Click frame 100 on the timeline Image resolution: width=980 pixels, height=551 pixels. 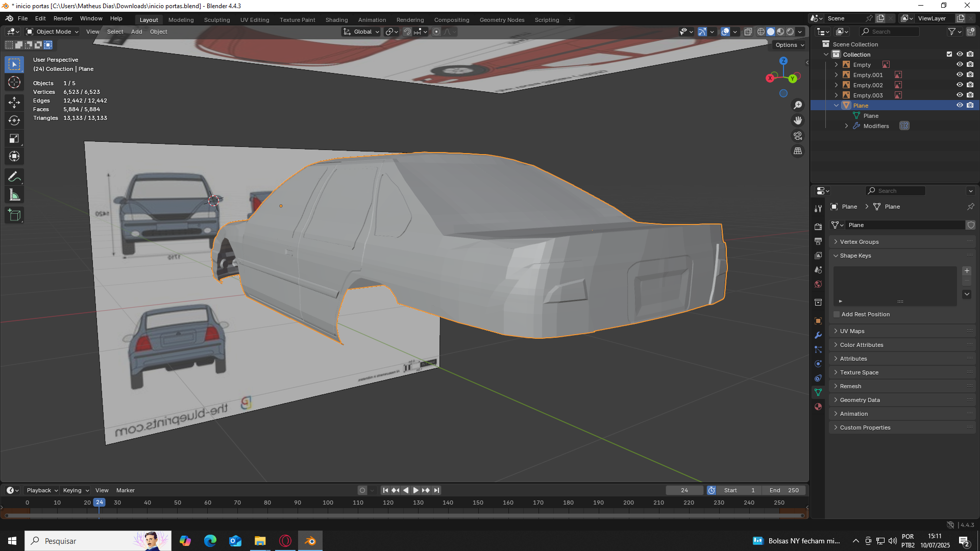click(328, 503)
